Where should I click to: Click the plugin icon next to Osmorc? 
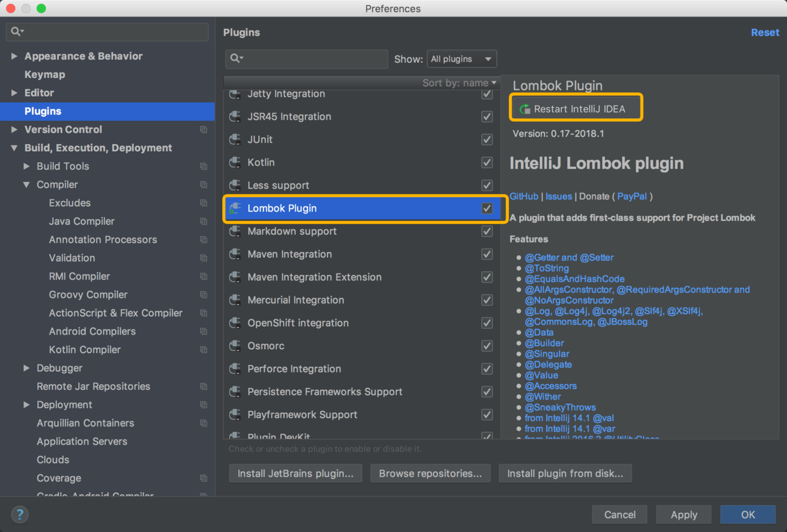tap(235, 346)
